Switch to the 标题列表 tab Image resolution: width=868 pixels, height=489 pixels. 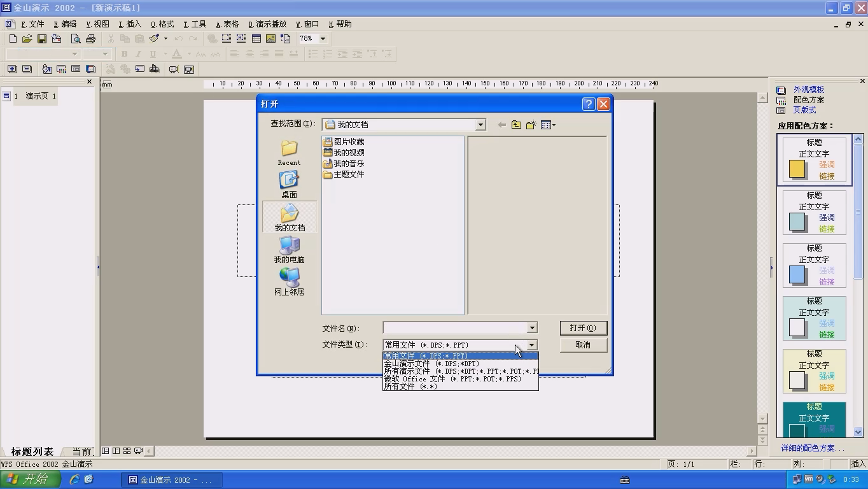[32, 451]
